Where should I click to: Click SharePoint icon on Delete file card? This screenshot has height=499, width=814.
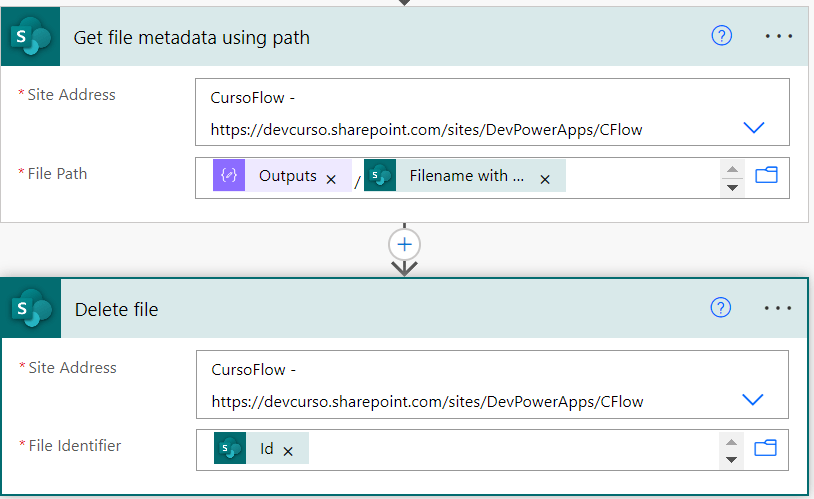tap(32, 308)
